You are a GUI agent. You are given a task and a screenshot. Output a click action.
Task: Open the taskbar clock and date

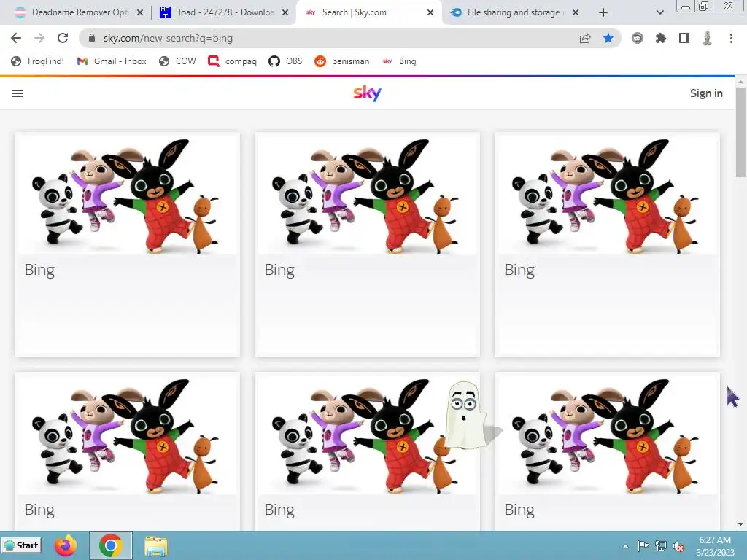coord(715,546)
